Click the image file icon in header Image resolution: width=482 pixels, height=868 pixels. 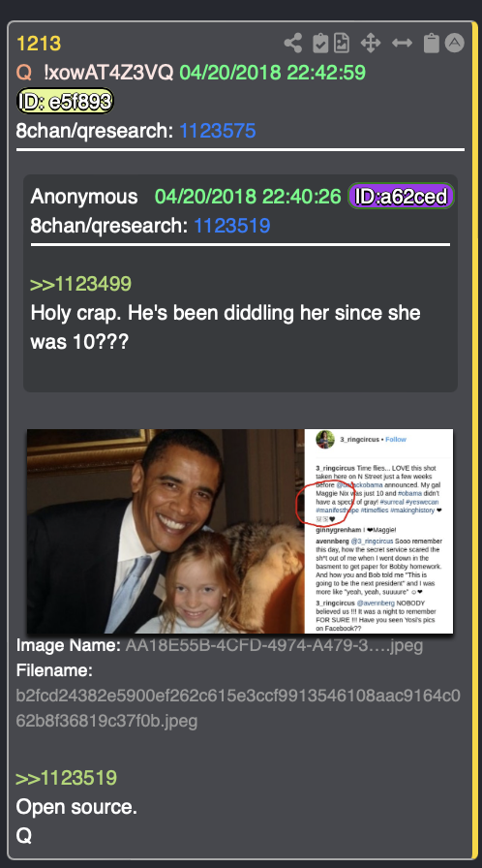pyautogui.click(x=342, y=44)
